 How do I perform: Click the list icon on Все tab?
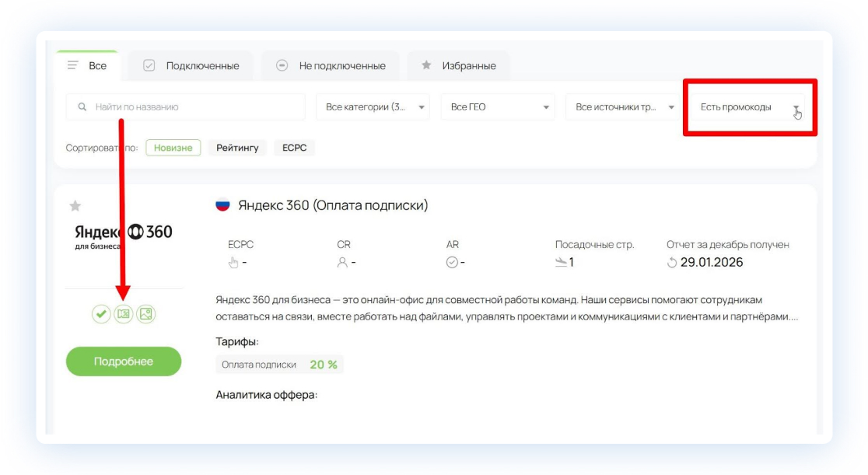72,65
